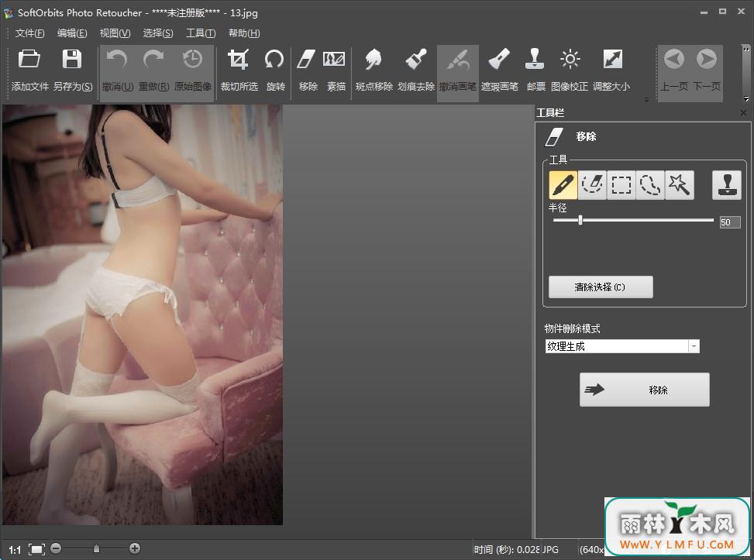The image size is (754, 560).
Task: Select the Remove (移除) eraser in top toolbar
Action: (x=306, y=59)
